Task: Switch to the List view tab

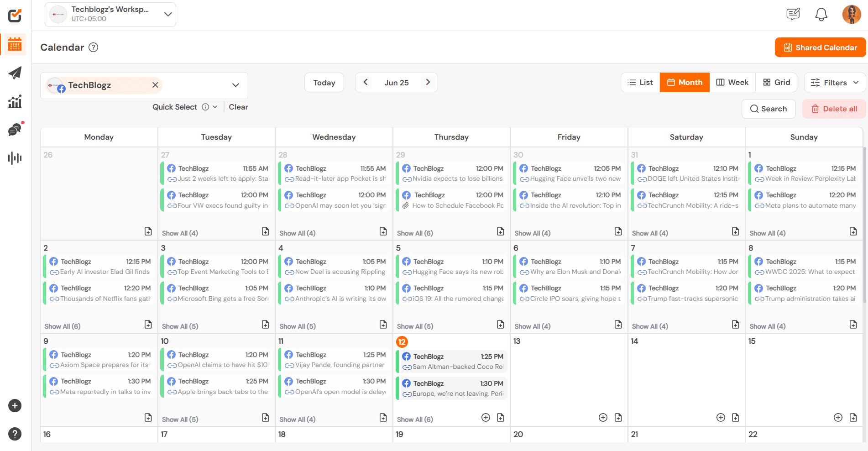Action: [640, 82]
